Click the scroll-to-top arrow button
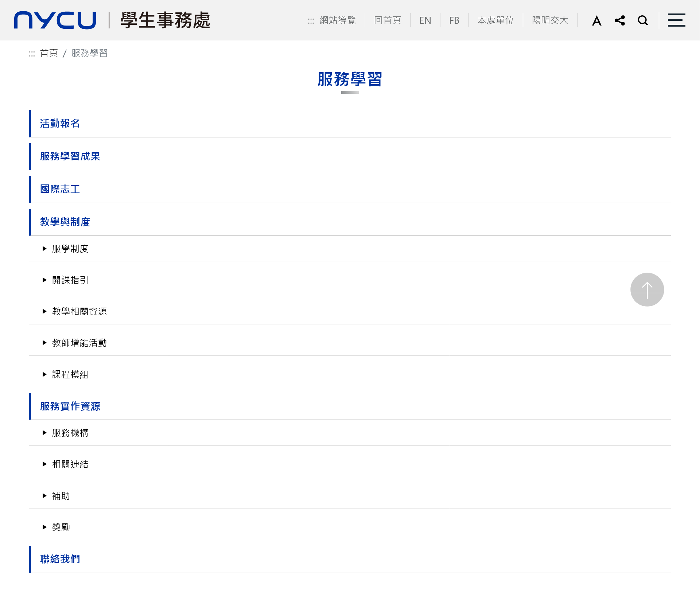700x608 pixels. (x=647, y=290)
